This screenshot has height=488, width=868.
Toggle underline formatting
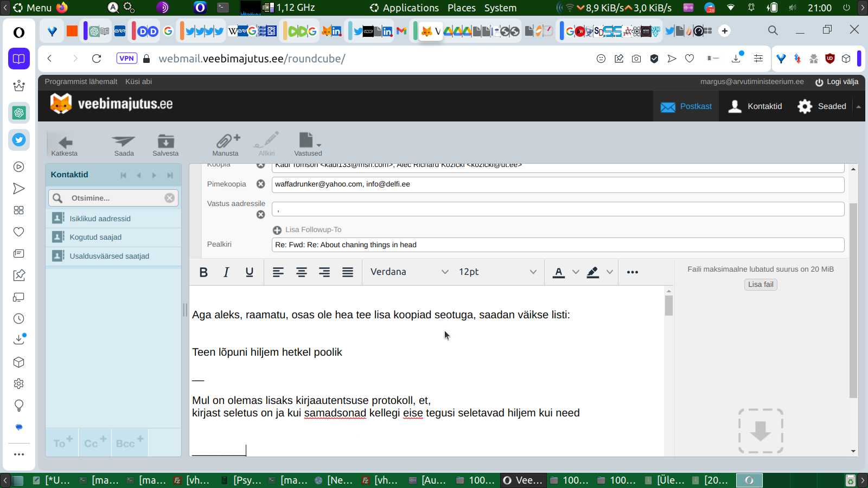tap(250, 272)
